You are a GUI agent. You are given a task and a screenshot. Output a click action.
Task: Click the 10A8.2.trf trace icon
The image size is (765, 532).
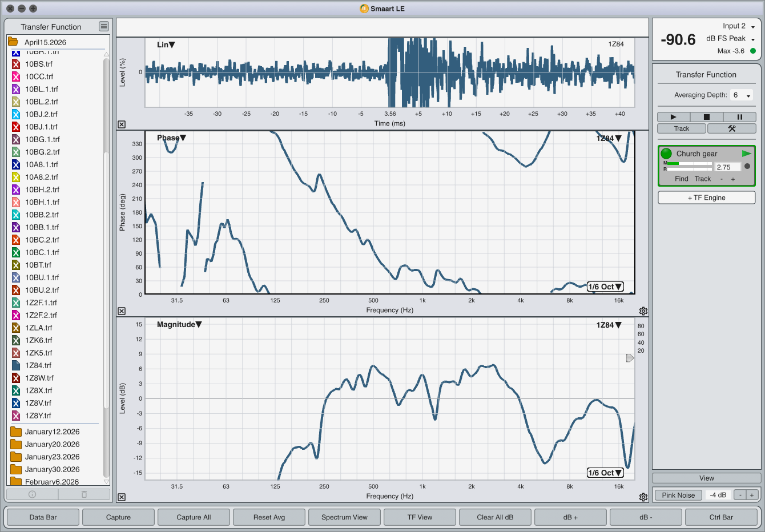click(x=16, y=177)
